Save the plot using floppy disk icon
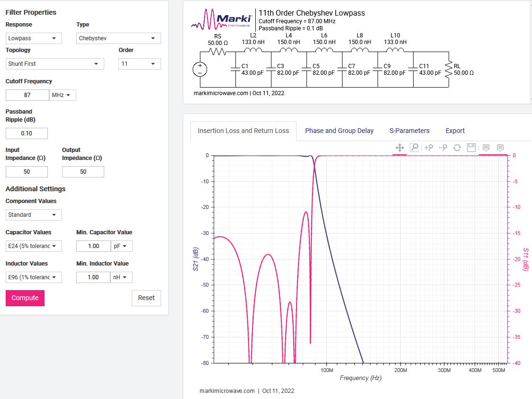This screenshot has width=532, height=399. pyautogui.click(x=471, y=148)
